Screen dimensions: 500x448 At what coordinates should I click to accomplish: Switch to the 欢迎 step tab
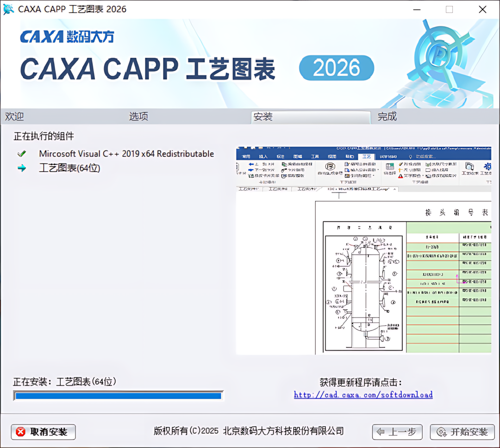tap(14, 116)
